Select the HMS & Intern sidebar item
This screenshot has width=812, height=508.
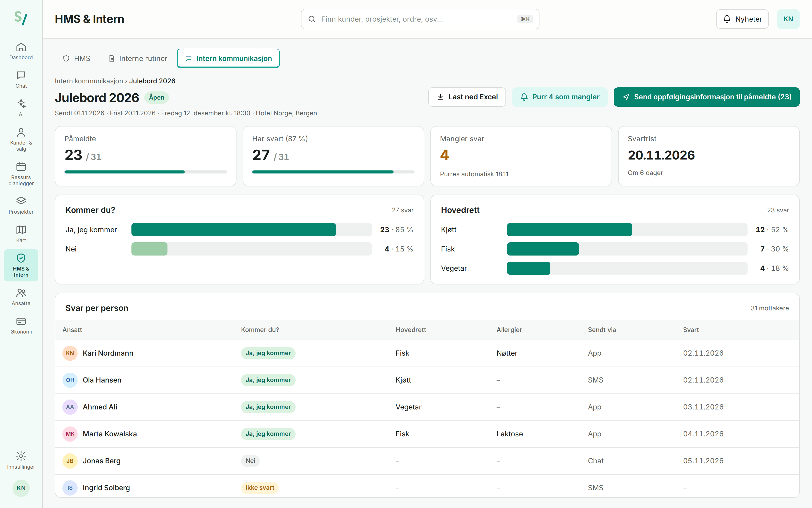click(21, 265)
